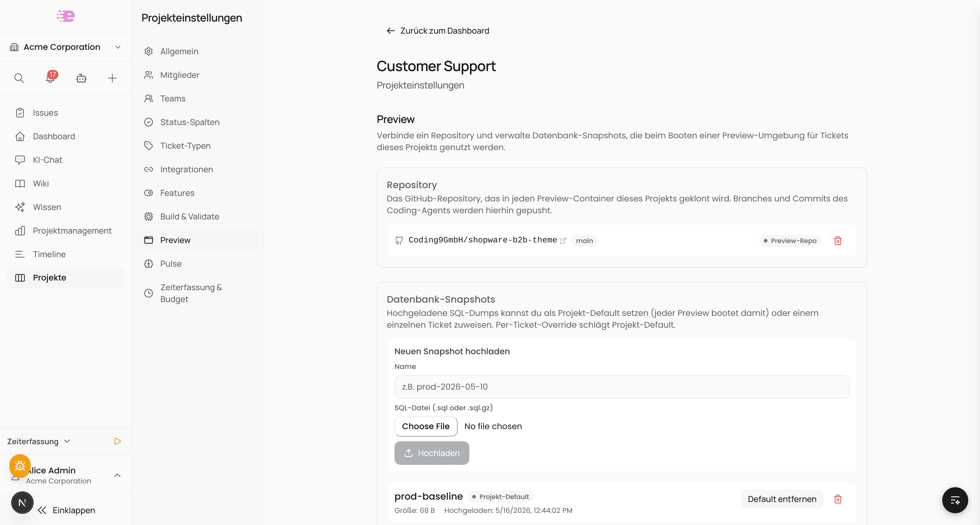Click the Projekt-Default badge
The height and width of the screenshot is (525, 980).
(500, 497)
